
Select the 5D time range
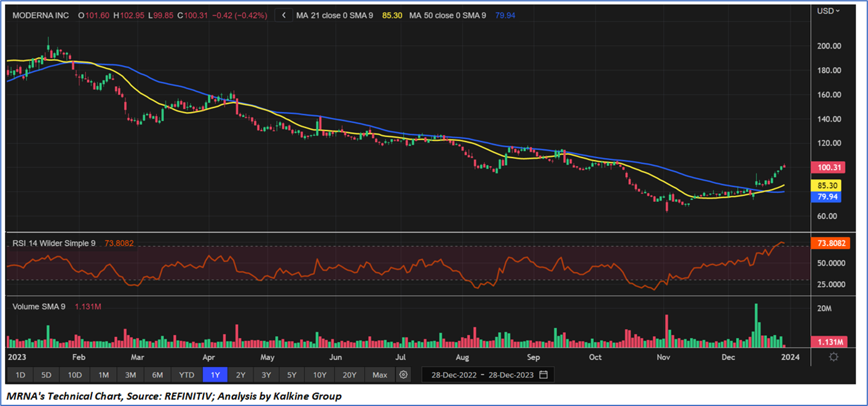point(47,375)
